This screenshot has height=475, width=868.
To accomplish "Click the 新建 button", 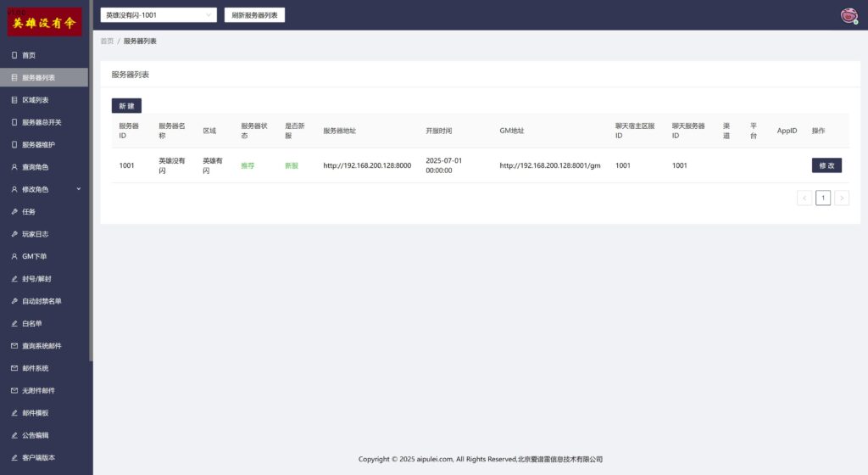I will 126,106.
